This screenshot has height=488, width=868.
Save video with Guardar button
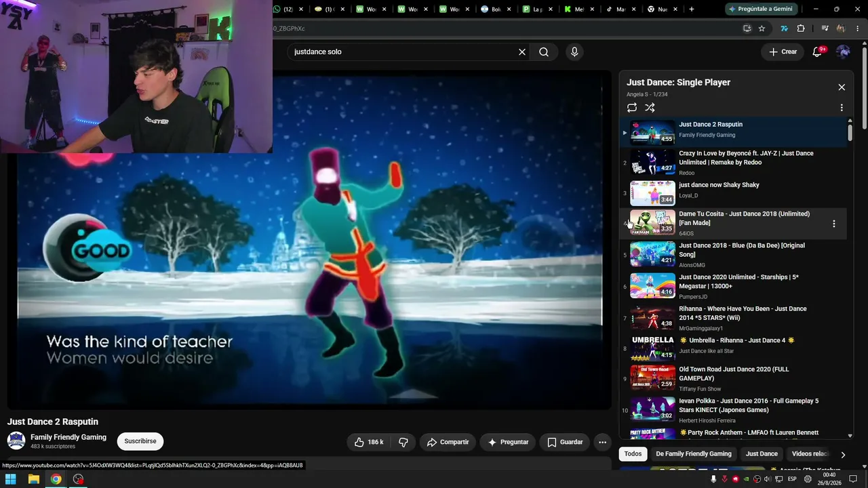(x=565, y=442)
